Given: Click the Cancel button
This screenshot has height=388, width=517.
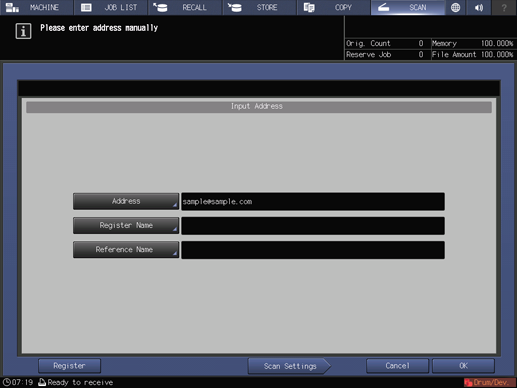Looking at the screenshot, I should [397, 366].
